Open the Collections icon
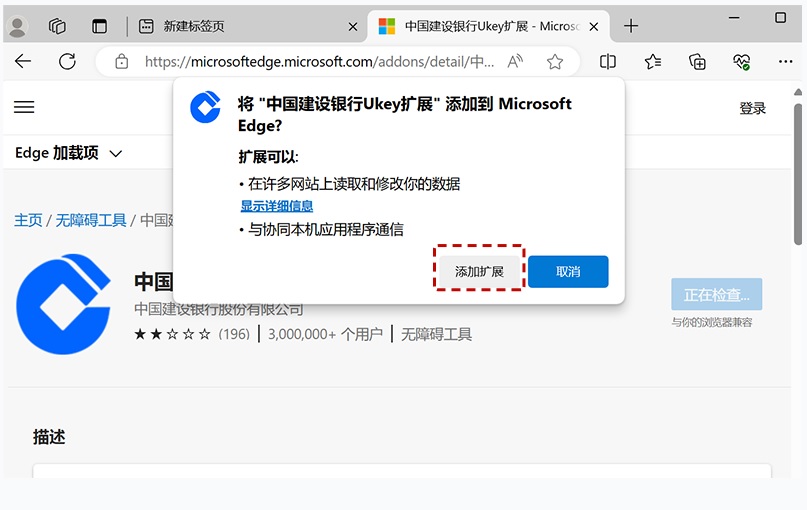Viewport: 807px width, 510px height. (697, 62)
